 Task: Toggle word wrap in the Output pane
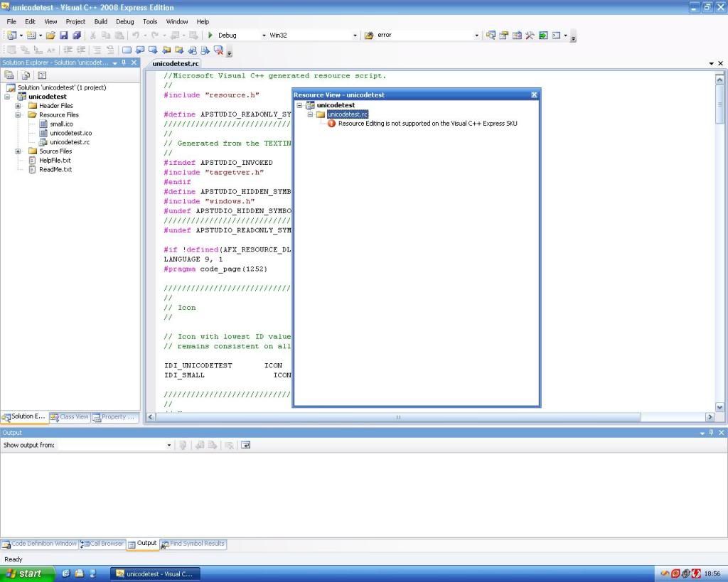tap(245, 445)
